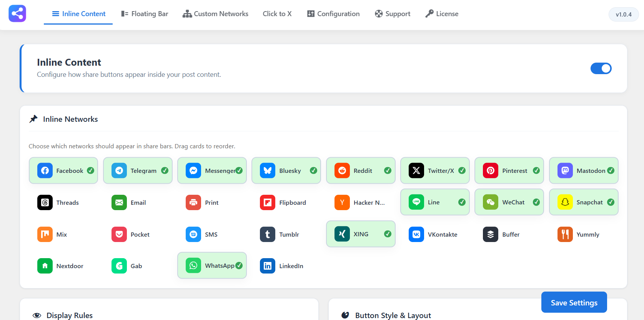Click the Button Style & Layout icon
This screenshot has height=320, width=644.
click(x=345, y=315)
